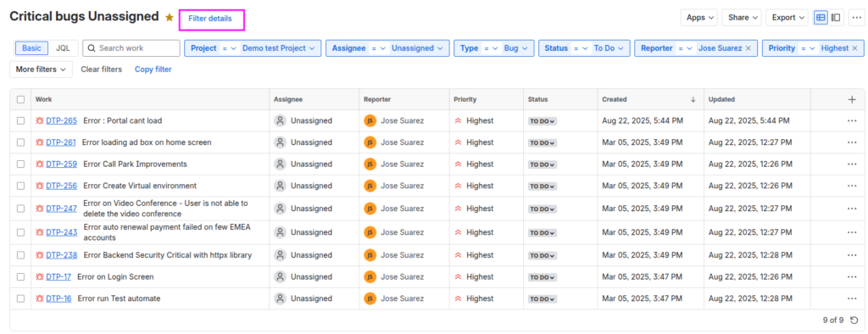Expand the Demo test Project value dropdown
This screenshot has height=334, width=868.
279,48
